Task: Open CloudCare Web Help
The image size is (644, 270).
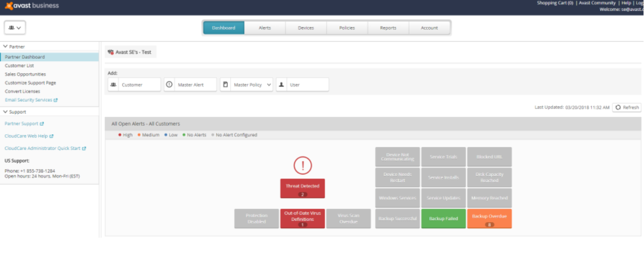Action: [x=26, y=136]
